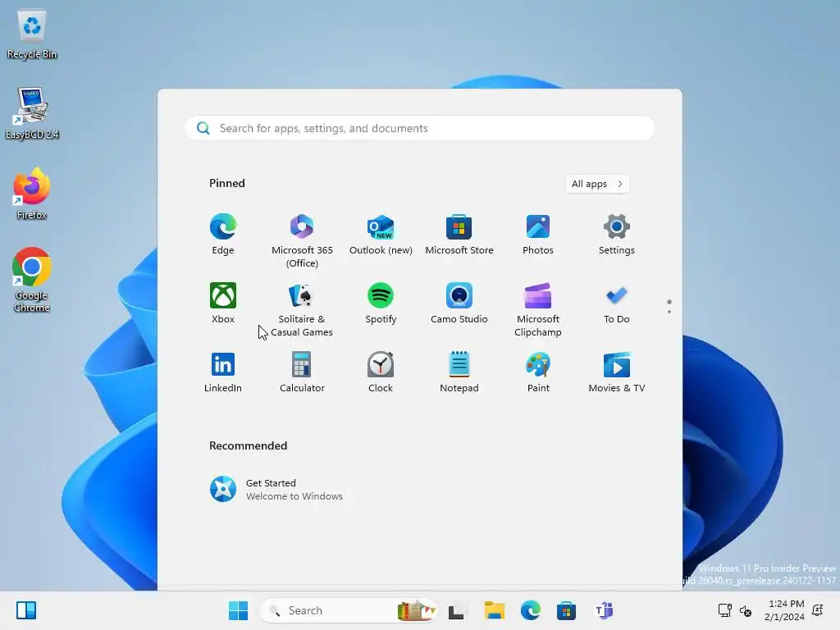Open Outlook (new) pinned app
Screen dimensions: 840x630
coord(381,235)
